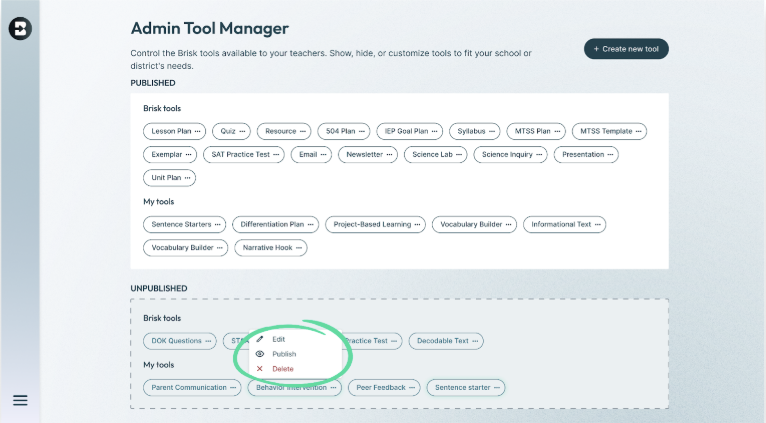
Task: Open ellipsis menu for Narrative Hook
Action: (x=299, y=248)
